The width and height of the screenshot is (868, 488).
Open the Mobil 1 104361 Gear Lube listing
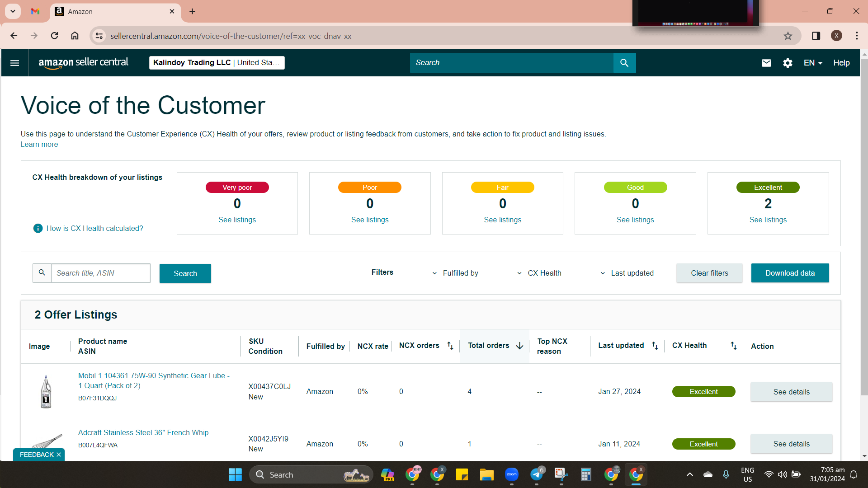pyautogui.click(x=154, y=380)
